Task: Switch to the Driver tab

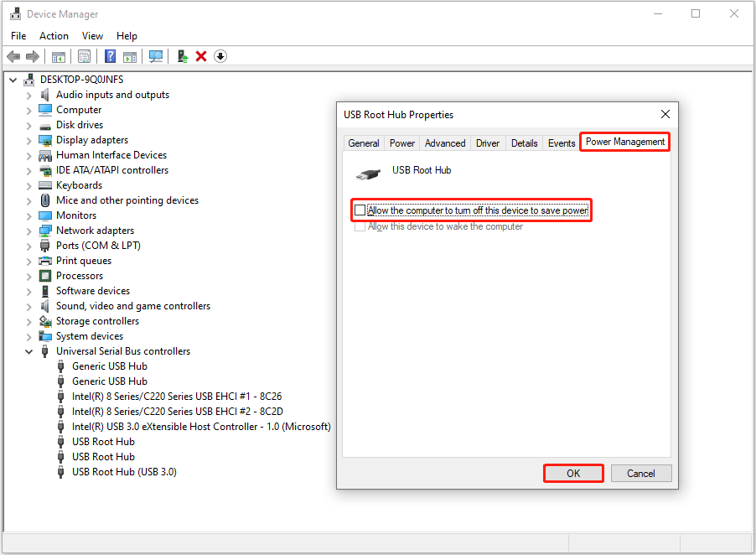Action: 487,143
